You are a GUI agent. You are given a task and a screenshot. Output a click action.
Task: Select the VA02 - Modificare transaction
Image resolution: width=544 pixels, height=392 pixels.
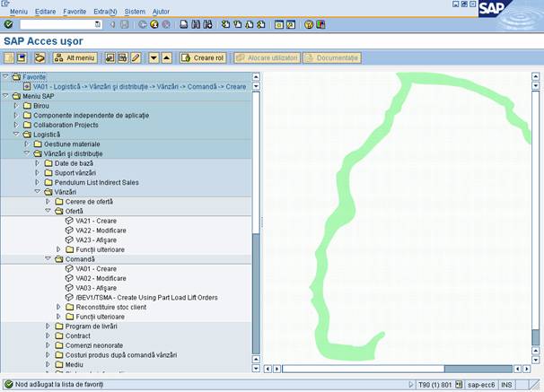(x=101, y=278)
